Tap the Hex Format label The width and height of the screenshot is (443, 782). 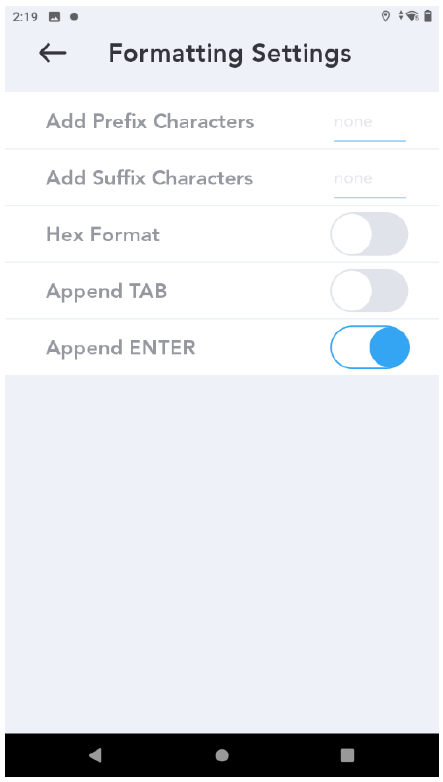(103, 234)
